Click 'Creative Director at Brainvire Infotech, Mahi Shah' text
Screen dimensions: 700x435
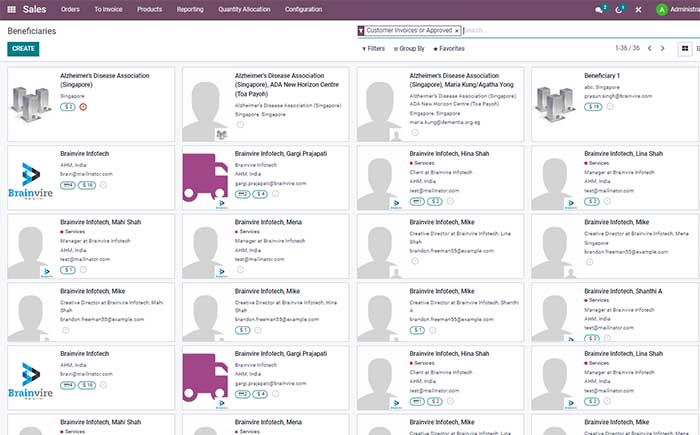pyautogui.click(x=112, y=306)
